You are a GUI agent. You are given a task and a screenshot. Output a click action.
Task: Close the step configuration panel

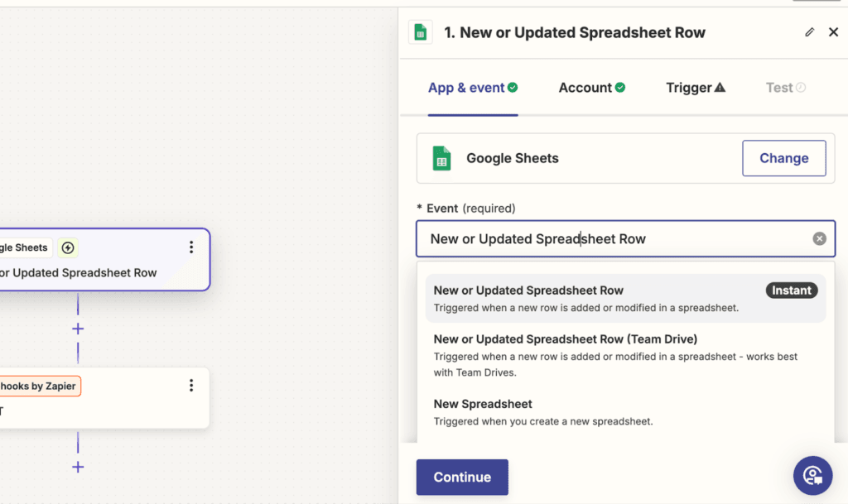tap(834, 31)
